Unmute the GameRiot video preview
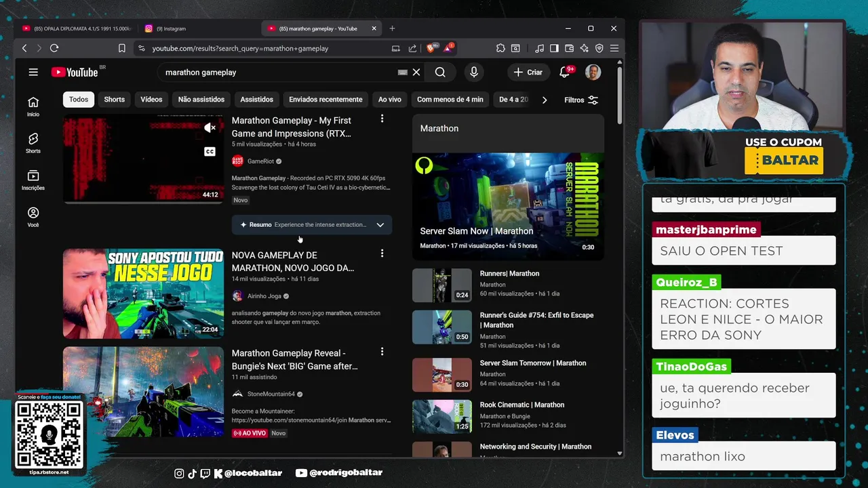This screenshot has height=488, width=868. pos(210,127)
